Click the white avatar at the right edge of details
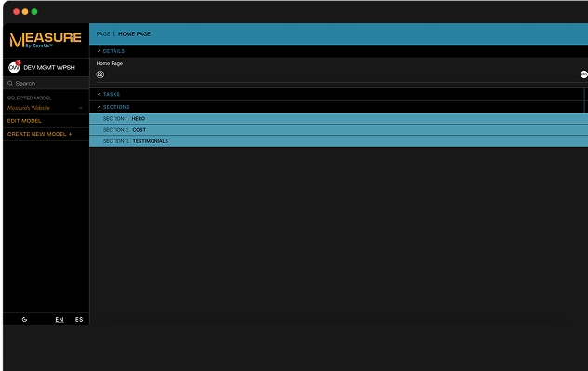 (x=584, y=74)
